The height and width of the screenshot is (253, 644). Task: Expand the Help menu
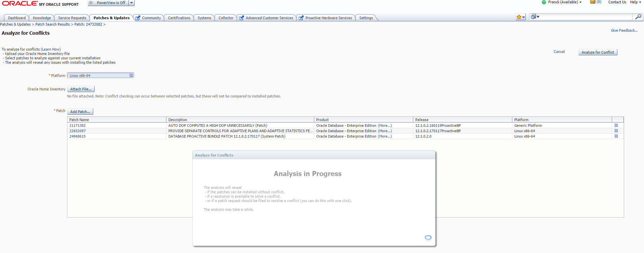click(635, 2)
